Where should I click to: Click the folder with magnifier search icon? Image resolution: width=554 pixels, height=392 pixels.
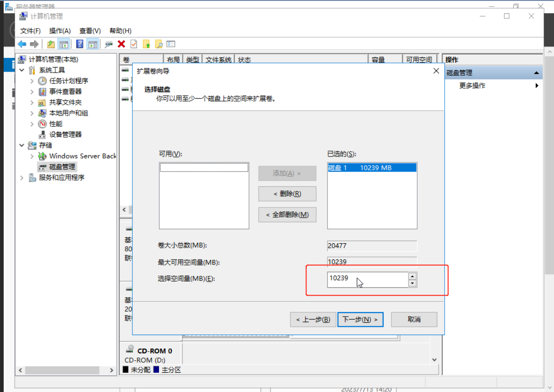click(x=159, y=44)
